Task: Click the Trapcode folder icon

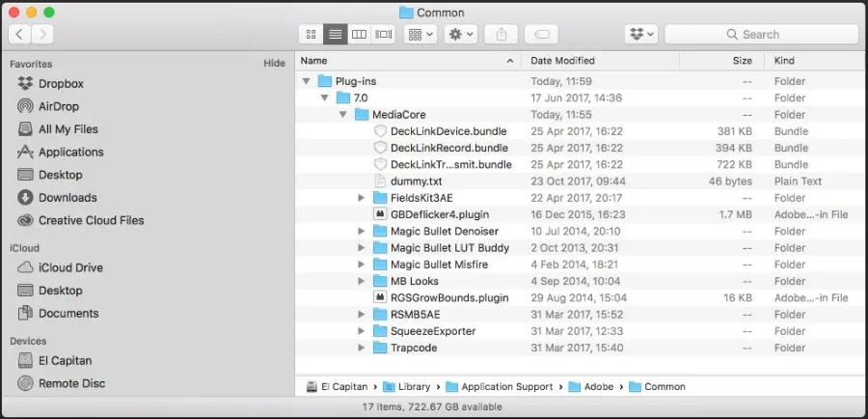Action: coord(380,348)
